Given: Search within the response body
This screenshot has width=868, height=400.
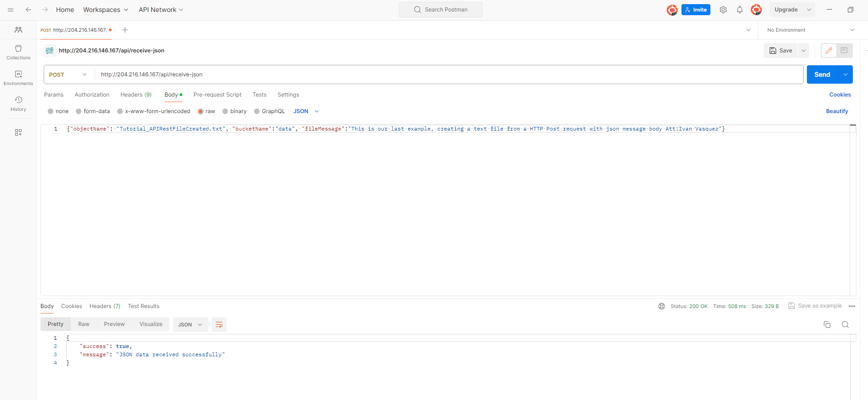Looking at the screenshot, I should (x=845, y=325).
